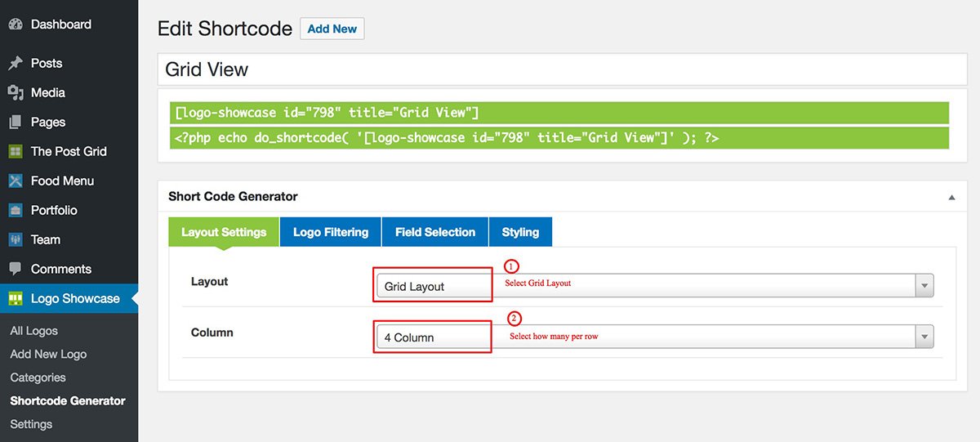Click The Post Grid plugin icon

(15, 151)
